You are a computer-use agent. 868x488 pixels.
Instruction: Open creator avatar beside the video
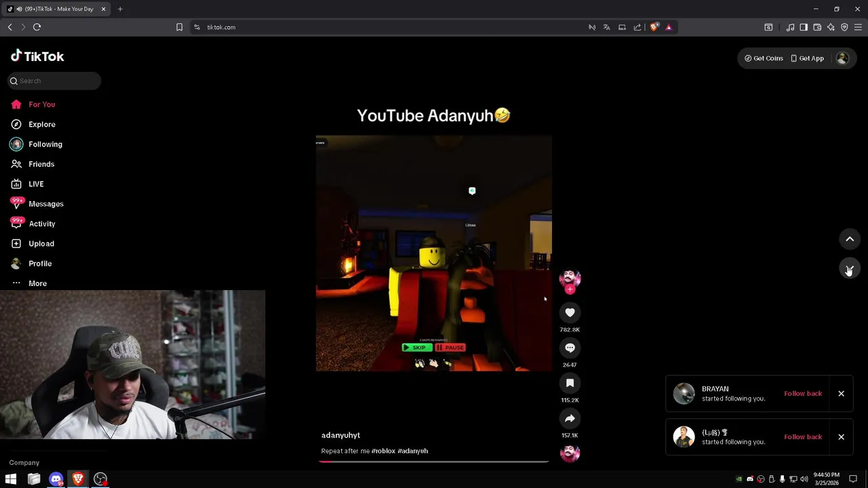point(570,277)
